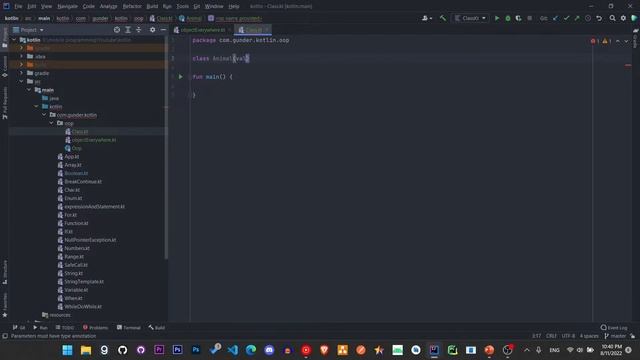Collapse the oop package node
The image size is (640, 360).
(51, 123)
